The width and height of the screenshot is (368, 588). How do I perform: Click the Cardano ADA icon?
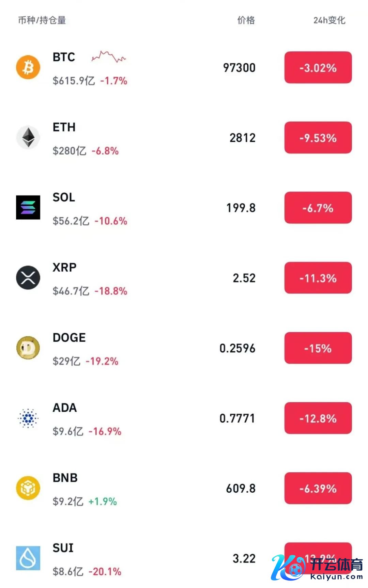28,418
